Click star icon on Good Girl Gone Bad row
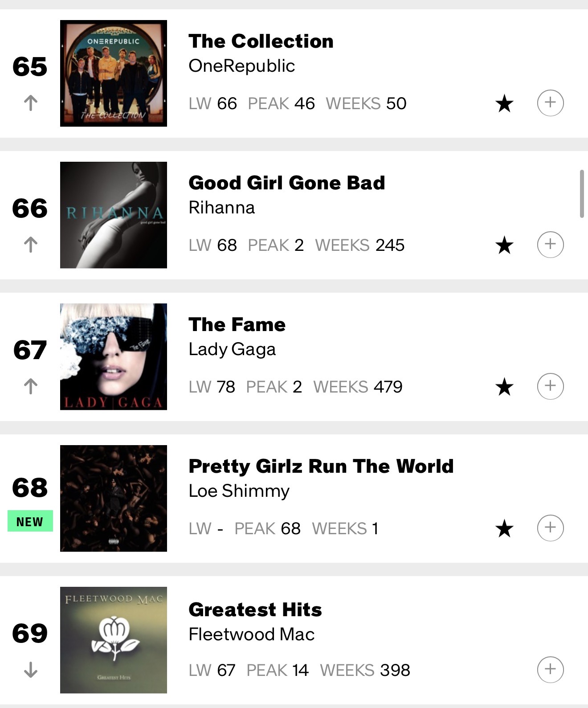 click(x=504, y=246)
